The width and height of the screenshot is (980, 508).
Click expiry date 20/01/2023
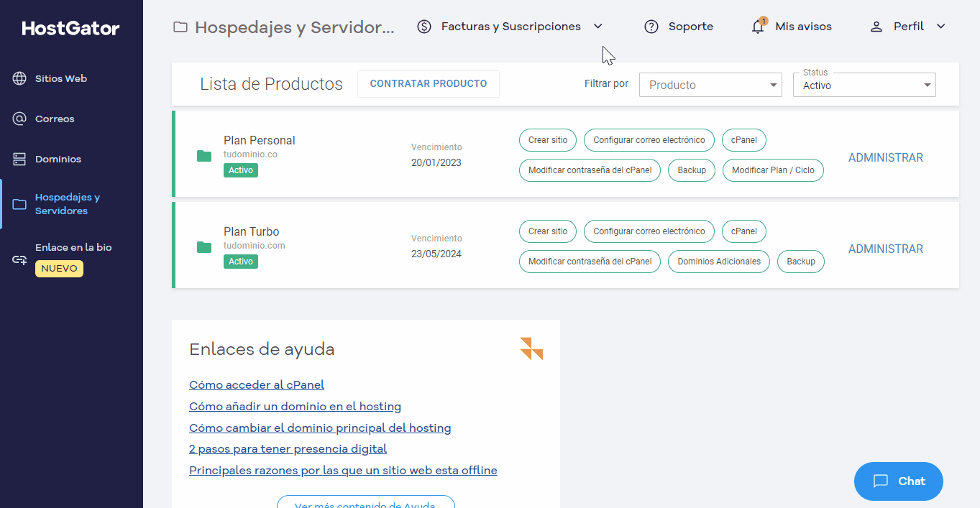436,162
